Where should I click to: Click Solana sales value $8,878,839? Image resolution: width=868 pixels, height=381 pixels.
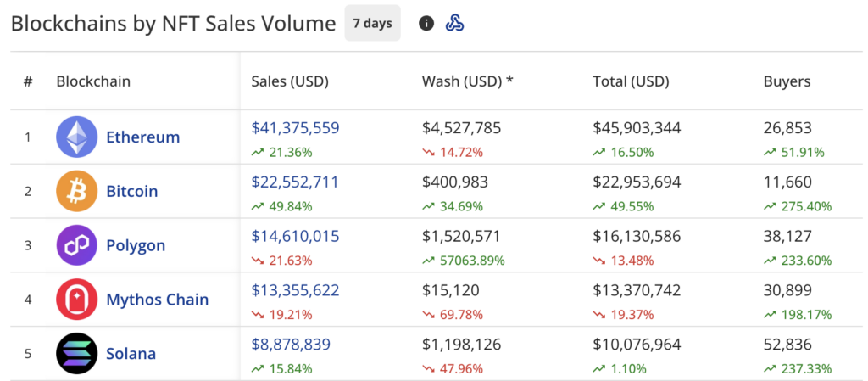291,345
